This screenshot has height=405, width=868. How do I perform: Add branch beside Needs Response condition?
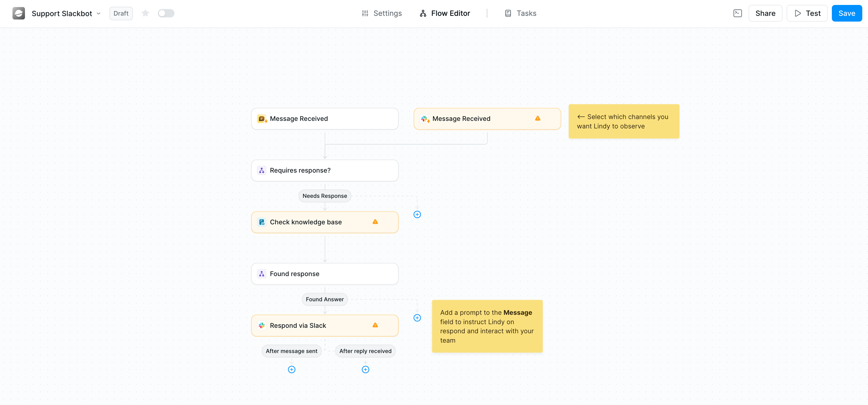coord(417,214)
